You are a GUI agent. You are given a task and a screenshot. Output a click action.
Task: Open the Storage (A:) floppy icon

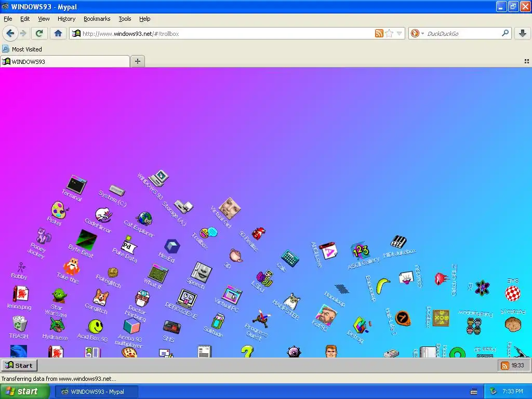tap(183, 206)
